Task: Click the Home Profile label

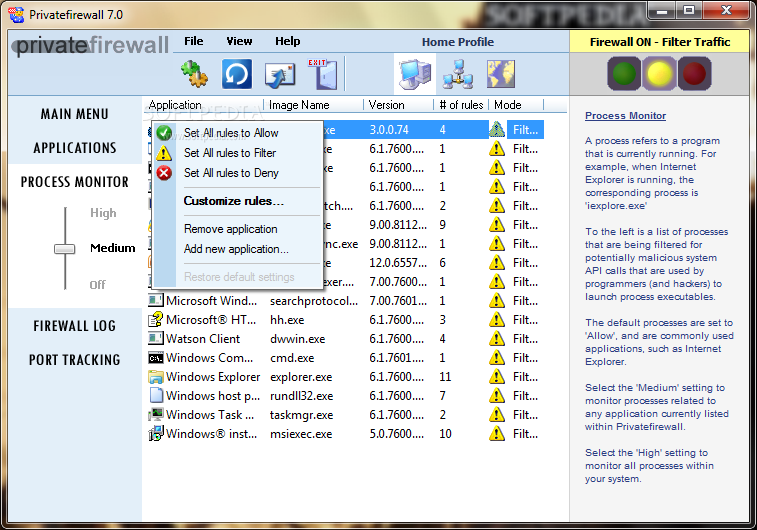Action: [x=458, y=42]
